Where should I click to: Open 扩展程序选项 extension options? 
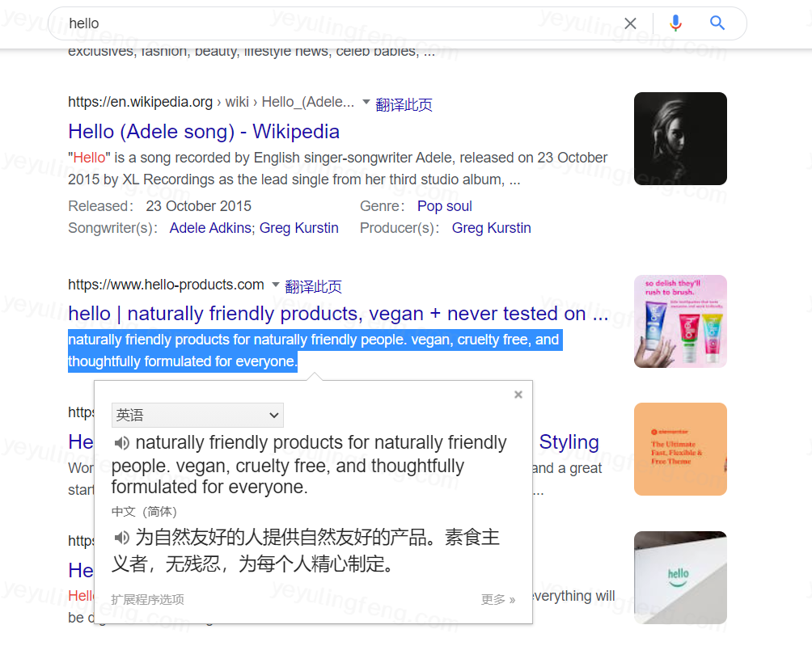coord(147,599)
